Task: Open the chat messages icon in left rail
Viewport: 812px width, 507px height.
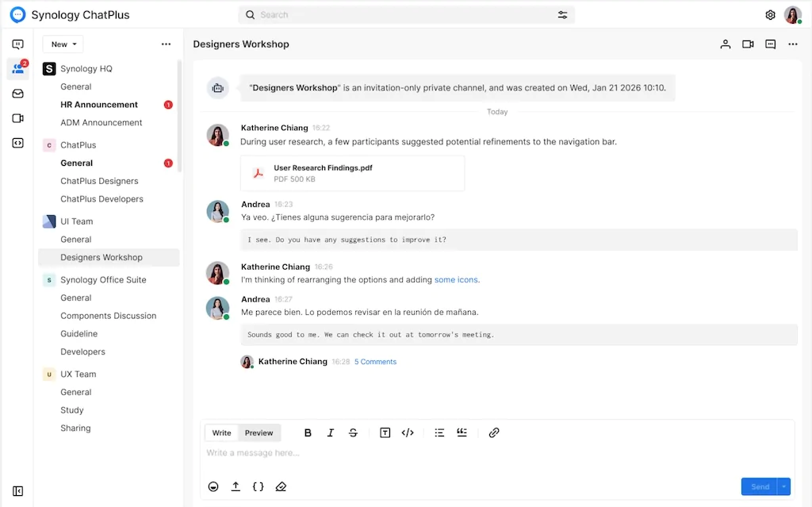Action: pos(17,44)
